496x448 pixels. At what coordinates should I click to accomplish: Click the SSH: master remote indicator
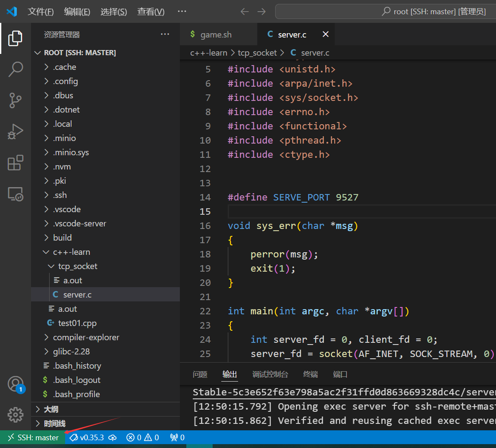point(33,438)
